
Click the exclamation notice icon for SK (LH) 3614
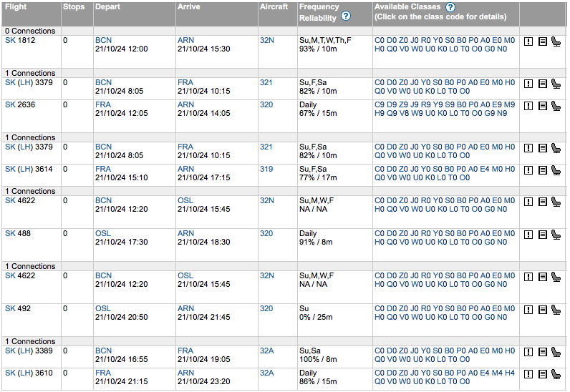(528, 170)
